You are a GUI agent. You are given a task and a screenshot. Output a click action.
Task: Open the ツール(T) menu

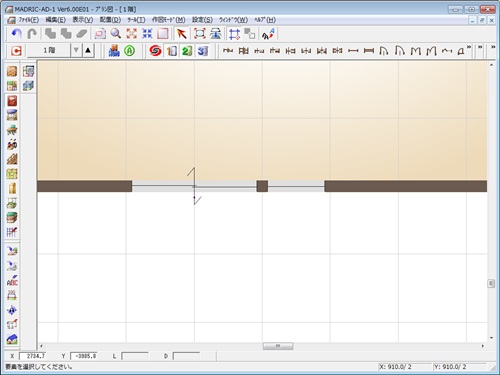coord(136,20)
